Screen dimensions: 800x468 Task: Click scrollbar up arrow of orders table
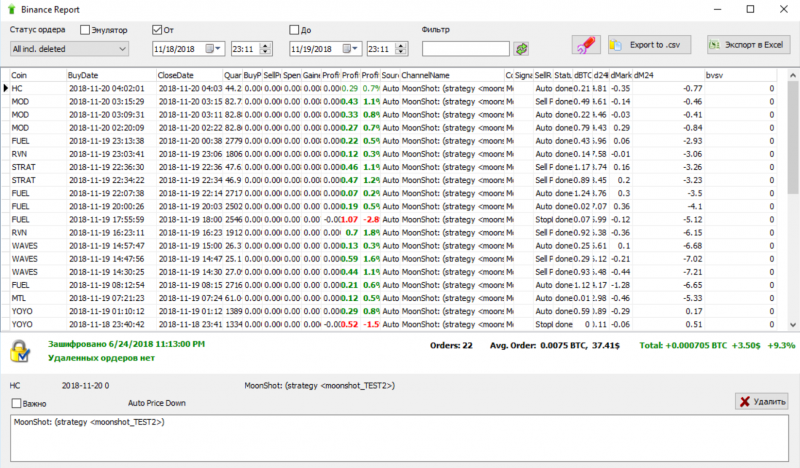[793, 76]
